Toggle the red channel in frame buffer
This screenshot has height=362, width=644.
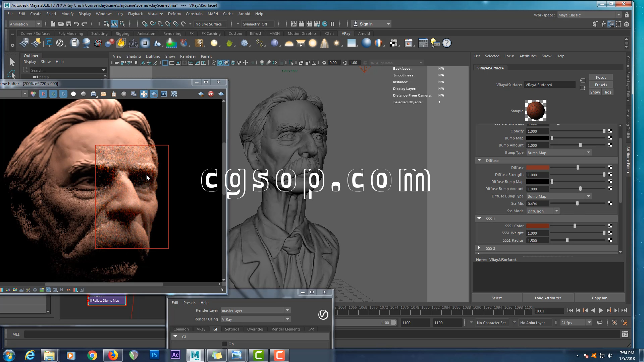point(43,94)
